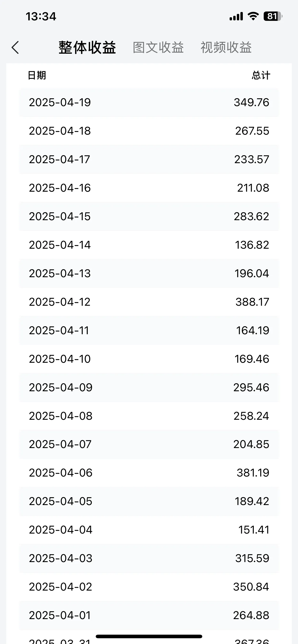
Task: Select the 2025-04-06 earnings entry
Action: (149, 473)
